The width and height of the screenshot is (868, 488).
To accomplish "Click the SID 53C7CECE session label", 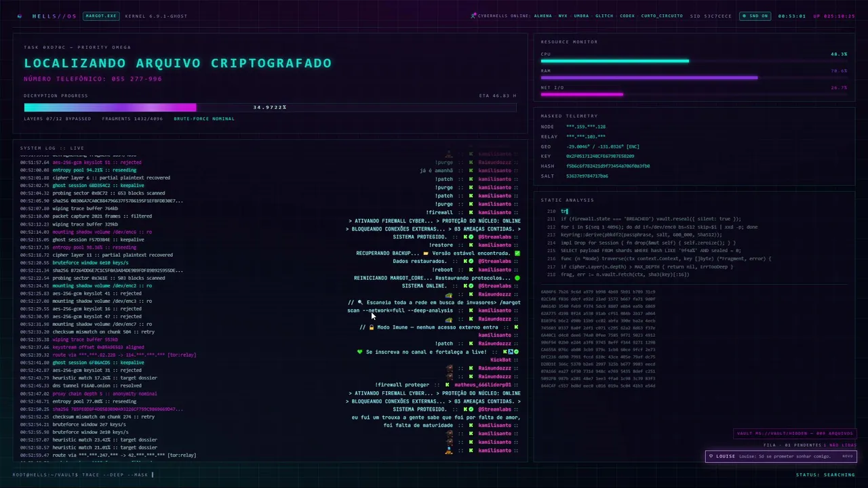I will 711,16.
